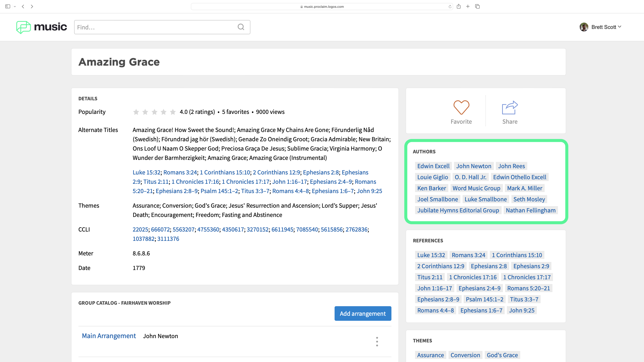
Task: Select the Assurance theme tag
Action: click(x=430, y=355)
